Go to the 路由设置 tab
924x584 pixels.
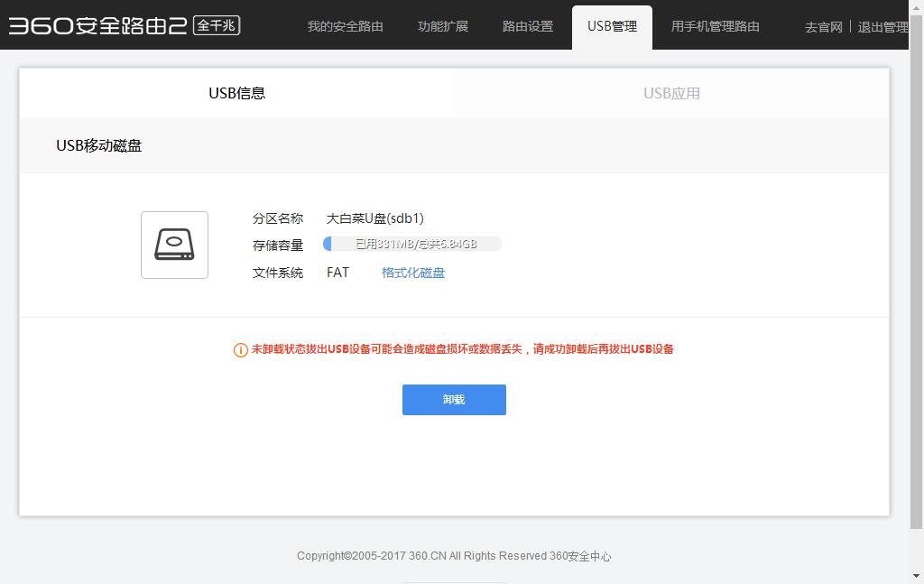528,26
